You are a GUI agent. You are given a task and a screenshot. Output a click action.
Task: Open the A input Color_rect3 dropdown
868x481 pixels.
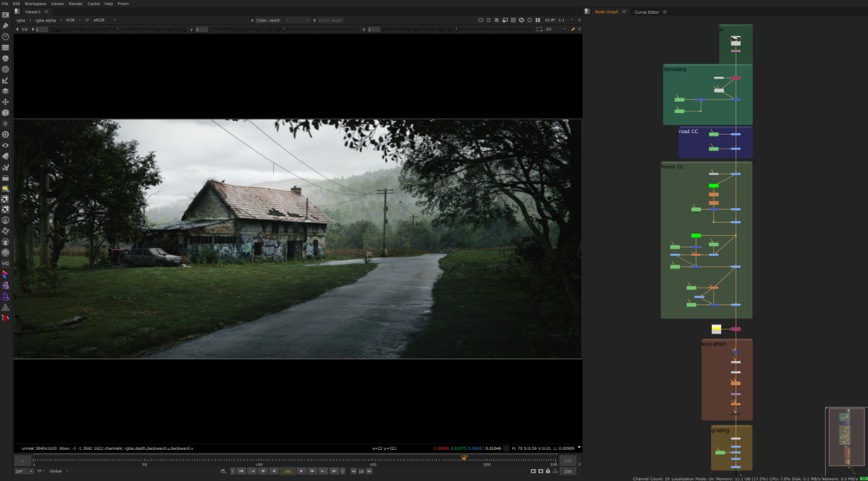point(269,20)
